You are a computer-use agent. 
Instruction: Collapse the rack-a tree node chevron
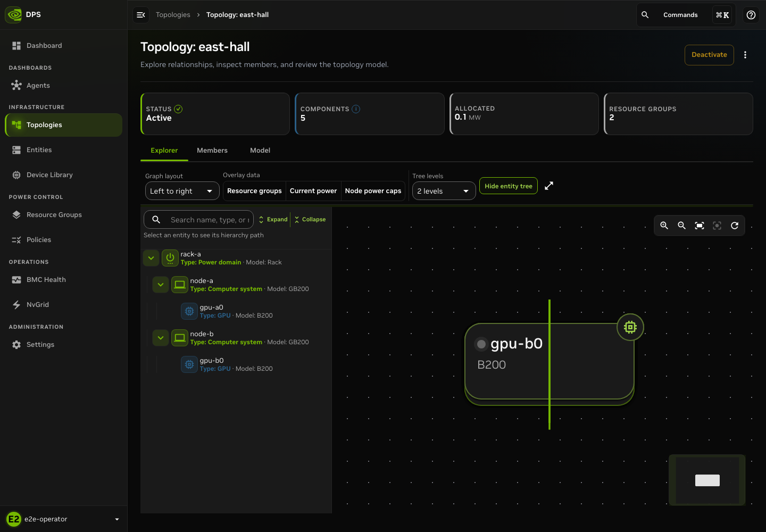(151, 258)
